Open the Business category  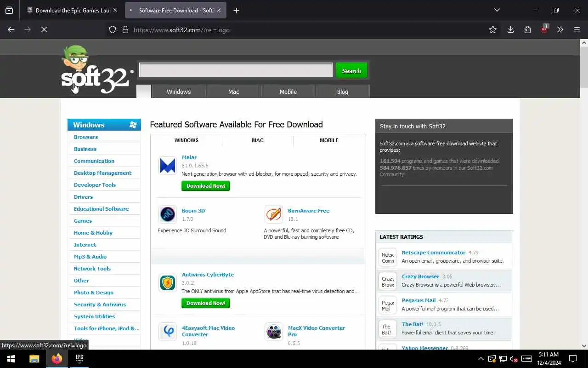click(x=85, y=149)
